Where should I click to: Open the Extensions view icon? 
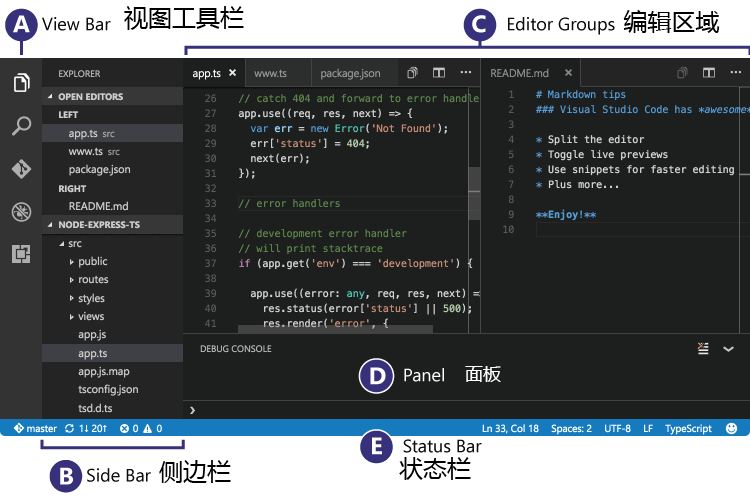click(x=21, y=254)
